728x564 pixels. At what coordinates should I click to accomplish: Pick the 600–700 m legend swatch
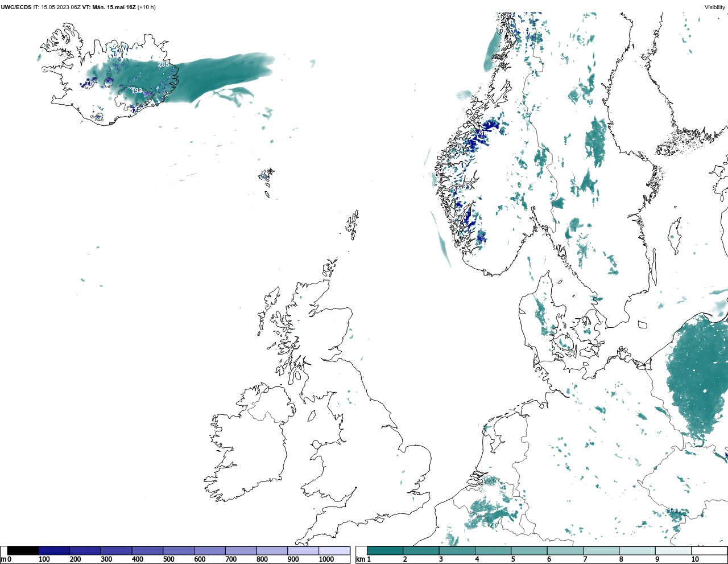[210, 550]
